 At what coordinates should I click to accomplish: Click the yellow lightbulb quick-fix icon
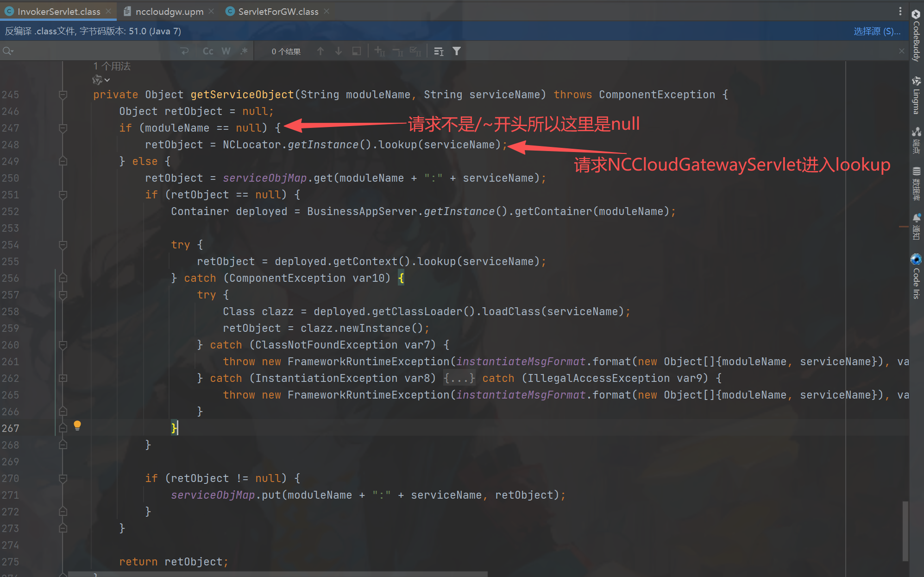[77, 425]
